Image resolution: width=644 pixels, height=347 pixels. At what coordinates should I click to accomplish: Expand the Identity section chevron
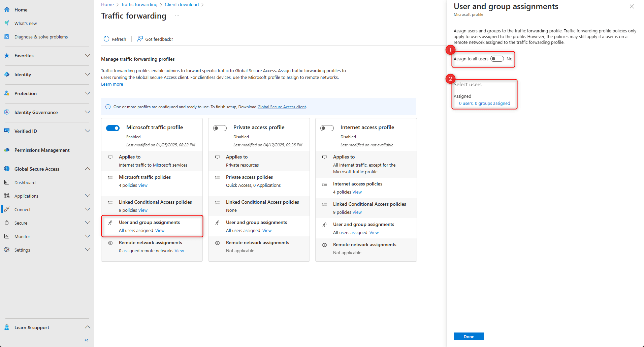coord(88,75)
